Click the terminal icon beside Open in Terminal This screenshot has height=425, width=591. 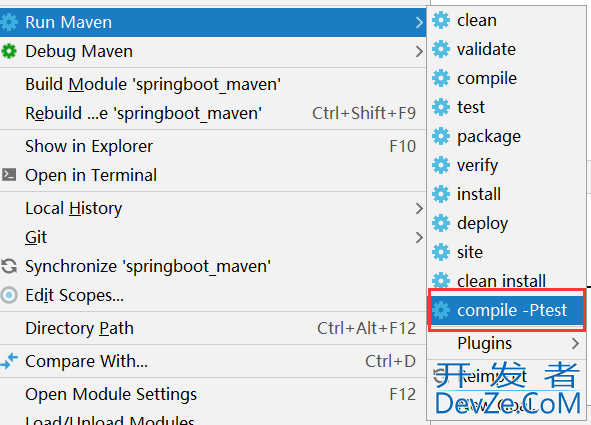9,175
